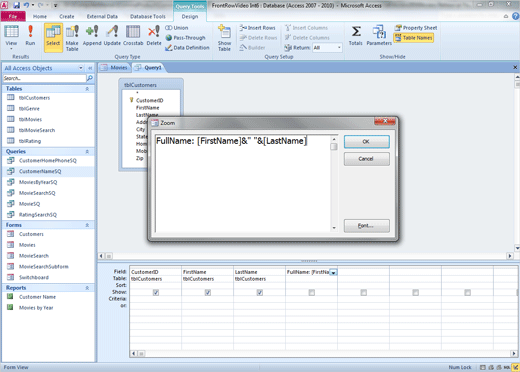Choose the Delete query type
Viewport: 520px width, 372px height.
[x=154, y=35]
